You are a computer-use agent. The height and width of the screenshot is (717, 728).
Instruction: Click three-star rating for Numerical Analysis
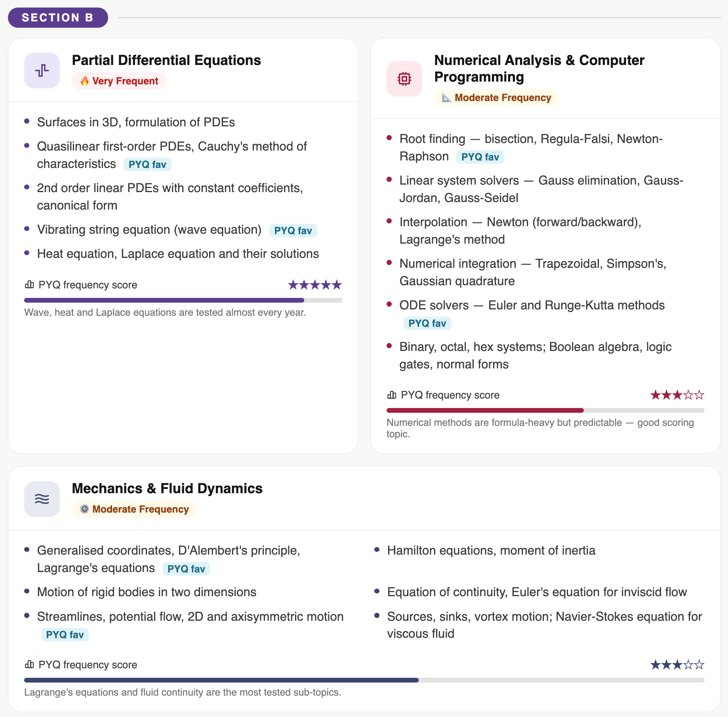677,395
